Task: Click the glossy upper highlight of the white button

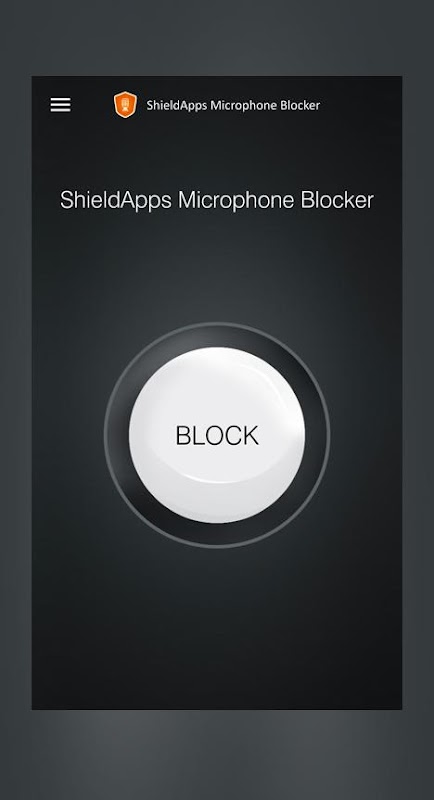Action: coord(217,372)
